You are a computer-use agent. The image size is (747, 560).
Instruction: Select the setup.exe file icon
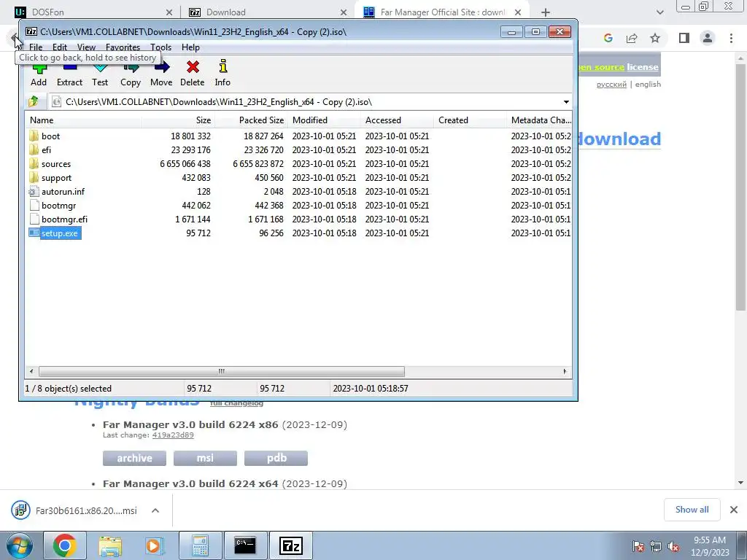point(34,233)
